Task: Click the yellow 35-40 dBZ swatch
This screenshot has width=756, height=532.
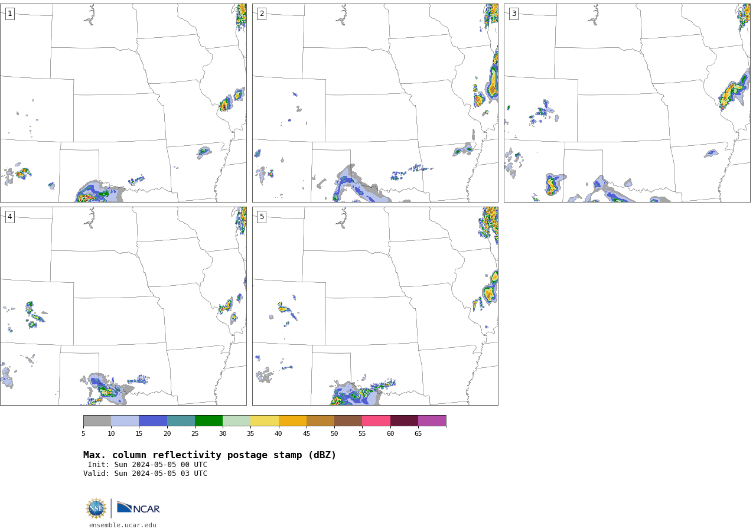Action: 265,421
